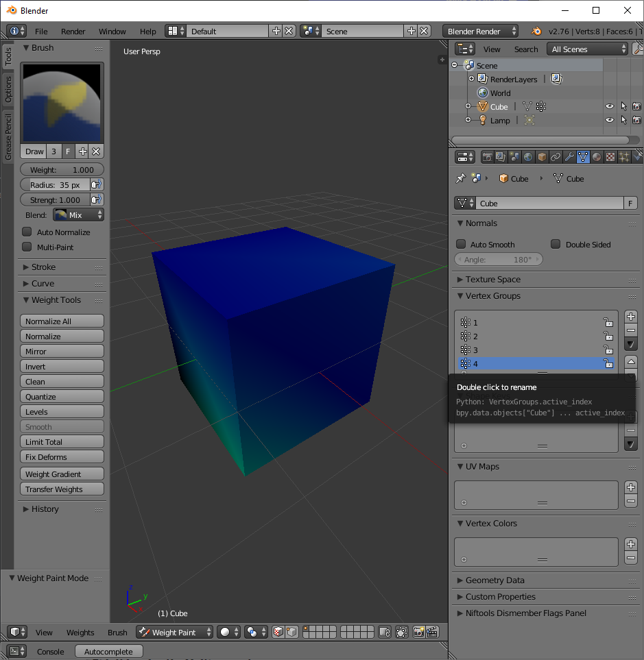Click the Normalize All button
This screenshot has width=644, height=660.
pyautogui.click(x=62, y=321)
